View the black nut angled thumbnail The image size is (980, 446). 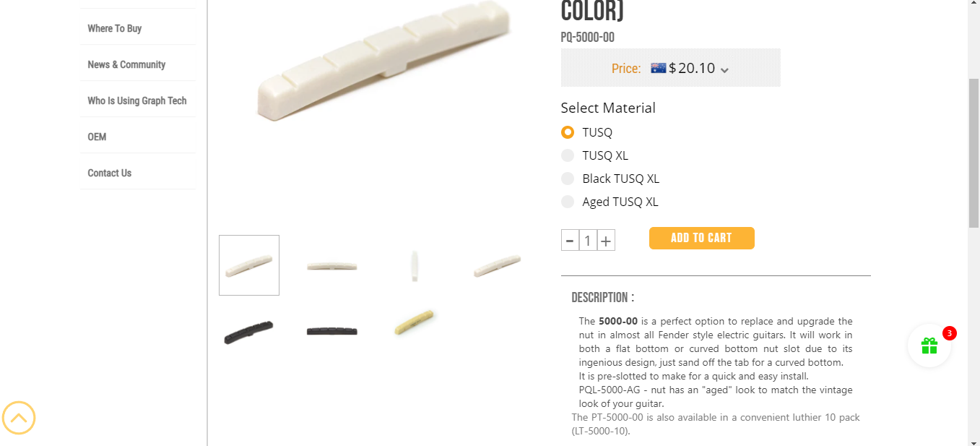point(249,330)
